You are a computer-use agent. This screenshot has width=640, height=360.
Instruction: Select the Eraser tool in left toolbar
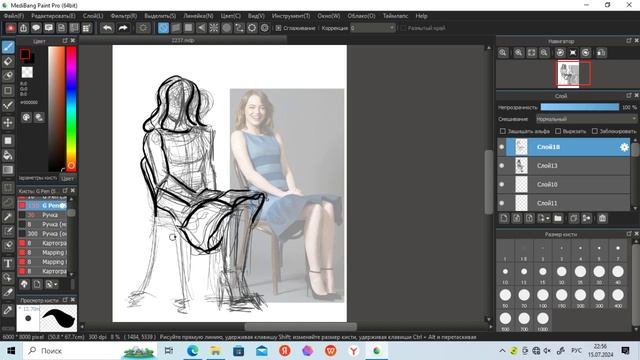click(x=8, y=62)
